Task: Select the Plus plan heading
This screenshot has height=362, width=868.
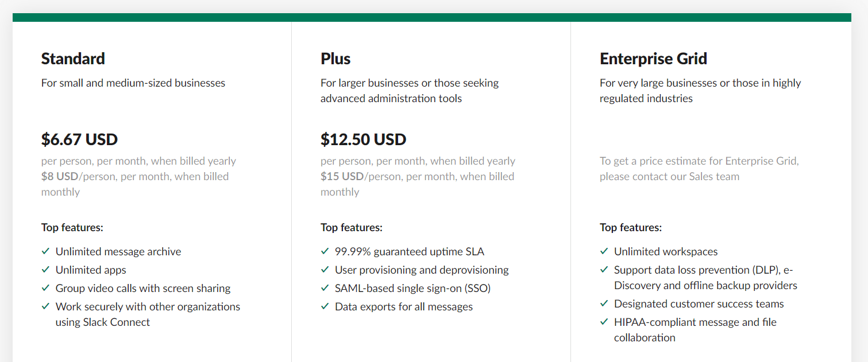Action: 335,59
